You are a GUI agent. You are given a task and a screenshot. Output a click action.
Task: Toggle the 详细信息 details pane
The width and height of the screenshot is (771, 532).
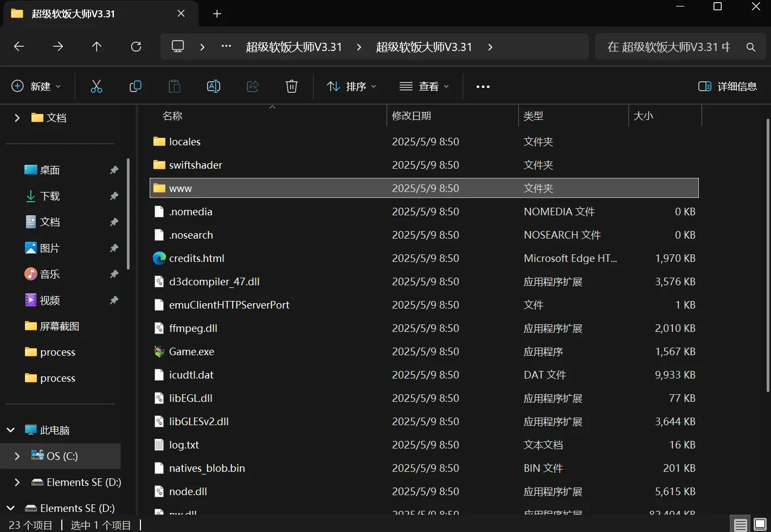click(728, 86)
